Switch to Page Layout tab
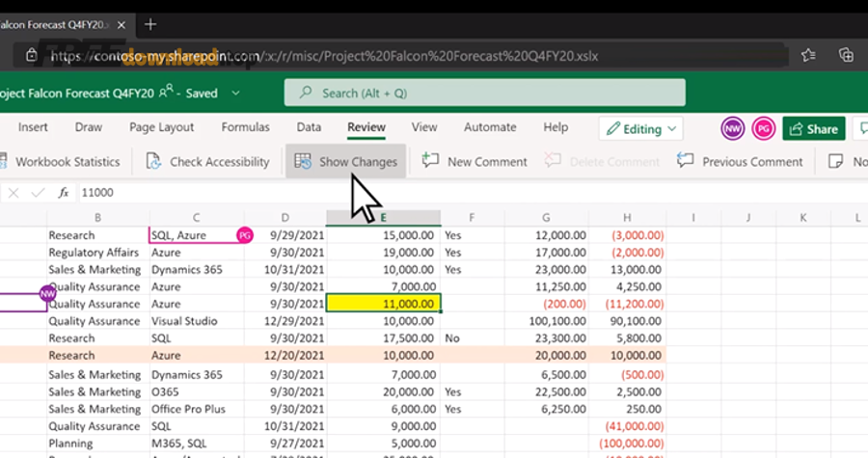Image resolution: width=868 pixels, height=458 pixels. click(x=162, y=127)
